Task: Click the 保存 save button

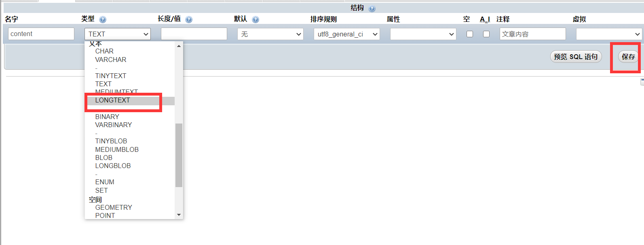Action: coord(628,57)
